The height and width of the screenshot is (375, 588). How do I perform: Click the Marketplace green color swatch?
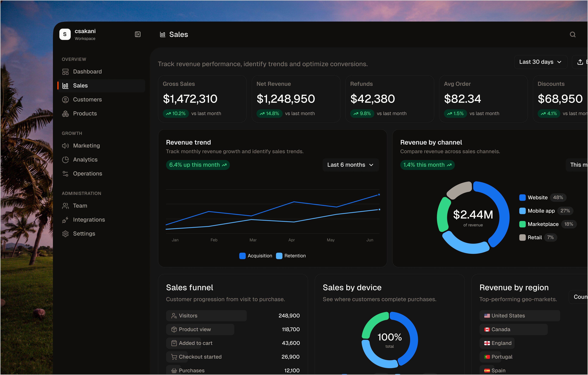pos(522,224)
